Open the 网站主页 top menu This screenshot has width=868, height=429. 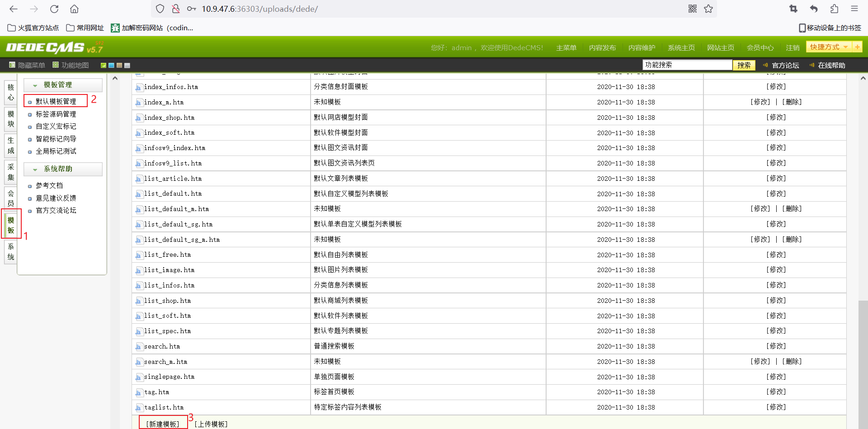pyautogui.click(x=721, y=48)
